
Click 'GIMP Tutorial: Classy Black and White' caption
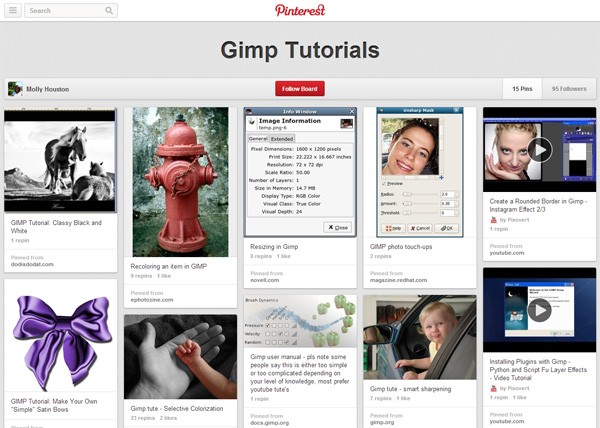pyautogui.click(x=56, y=227)
